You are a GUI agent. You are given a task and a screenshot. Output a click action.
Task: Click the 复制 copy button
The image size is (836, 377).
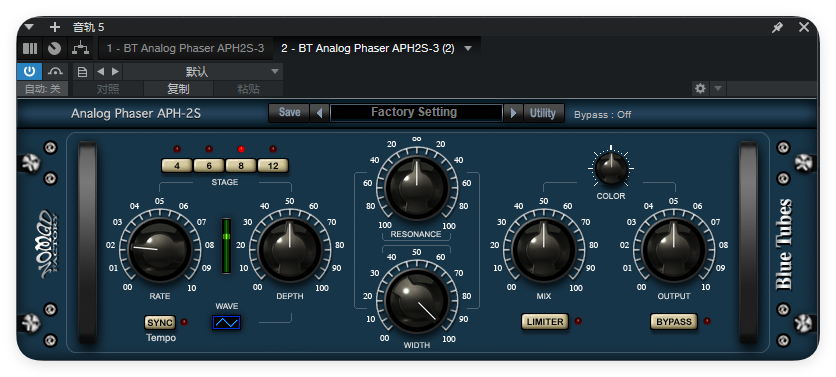pos(179,89)
